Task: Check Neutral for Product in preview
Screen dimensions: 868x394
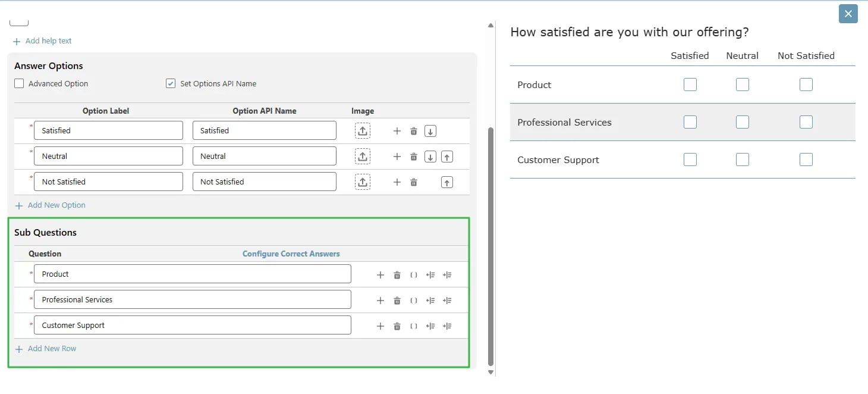Action: click(x=743, y=85)
